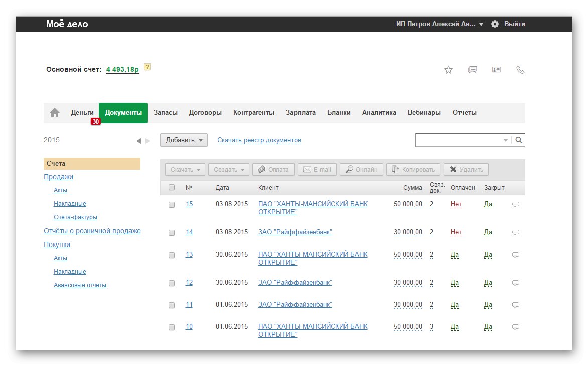Screen dimensions: 588x366
Task: Check the box for invoice 13
Action: click(x=172, y=255)
